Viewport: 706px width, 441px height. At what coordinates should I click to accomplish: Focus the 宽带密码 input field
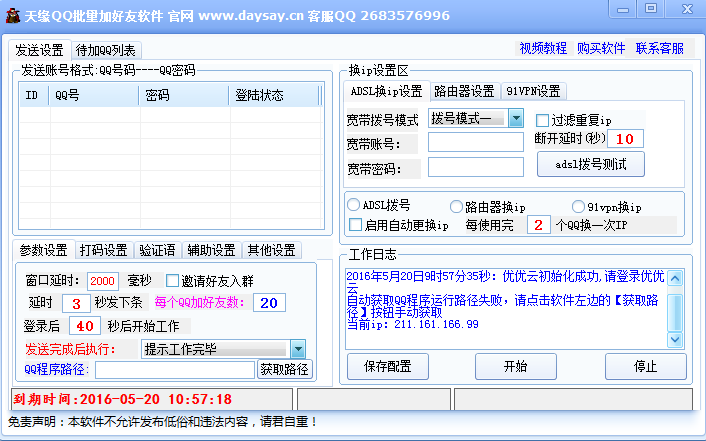tap(475, 167)
